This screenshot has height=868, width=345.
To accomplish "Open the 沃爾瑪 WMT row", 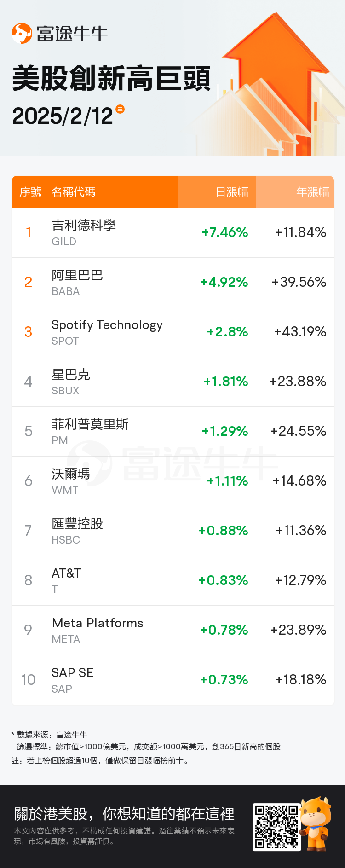I will tap(173, 481).
